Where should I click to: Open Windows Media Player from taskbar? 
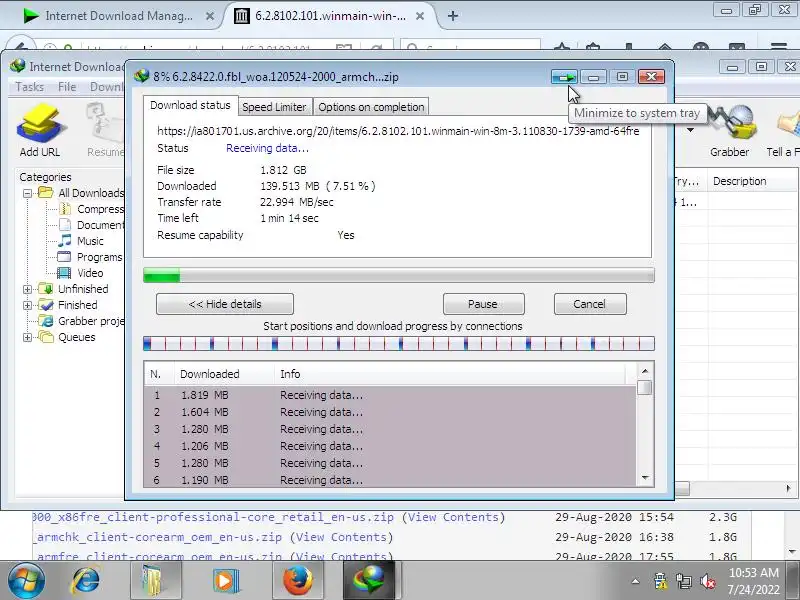pyautogui.click(x=226, y=581)
